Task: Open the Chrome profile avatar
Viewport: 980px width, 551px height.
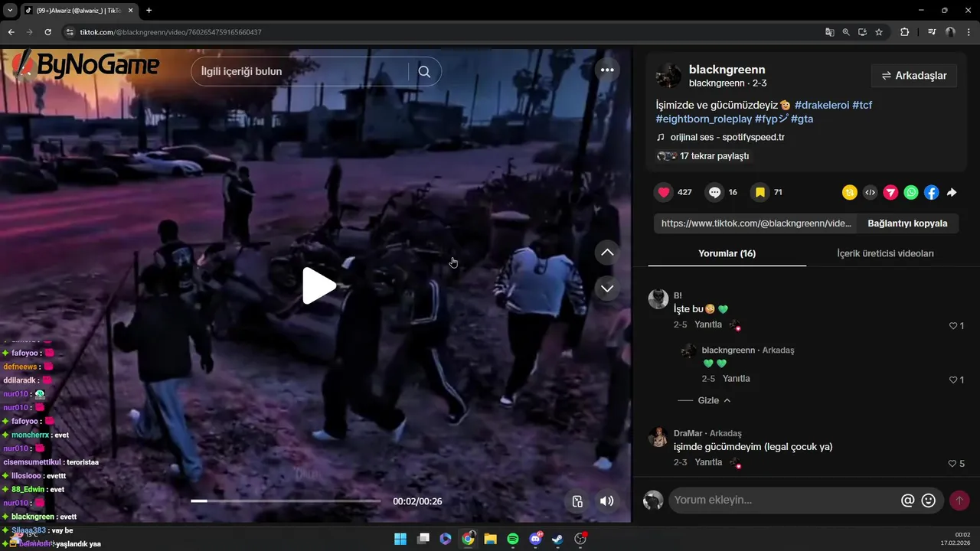Action: coord(950,32)
